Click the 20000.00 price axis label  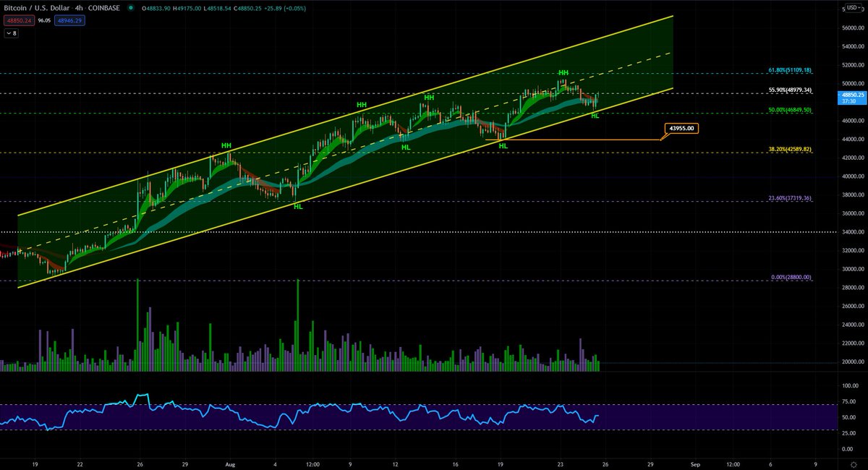854,362
